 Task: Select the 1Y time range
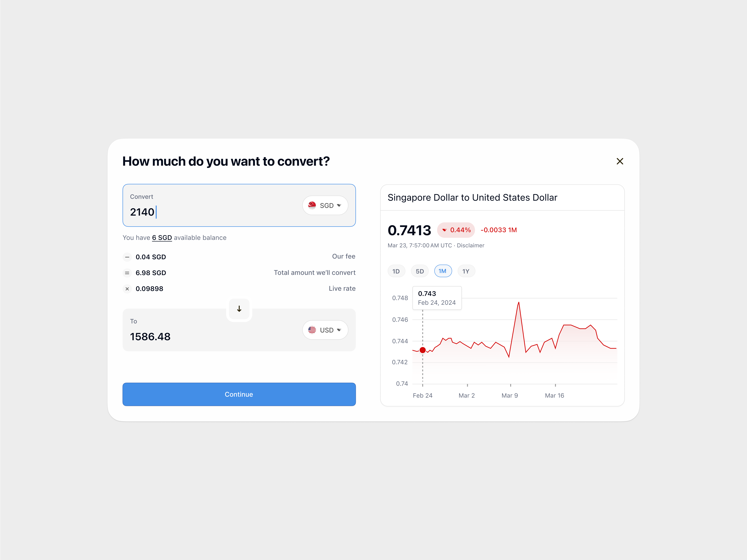click(466, 271)
